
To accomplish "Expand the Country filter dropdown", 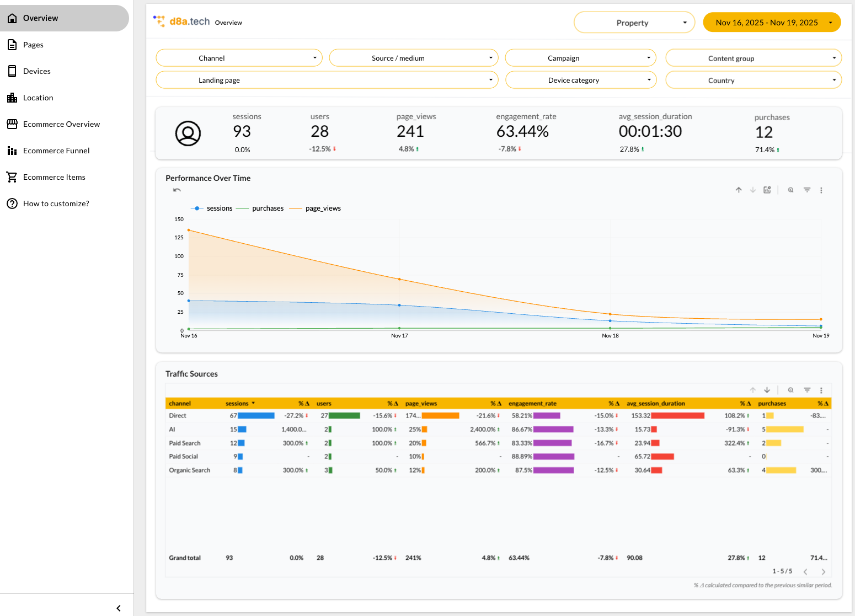I will [754, 80].
